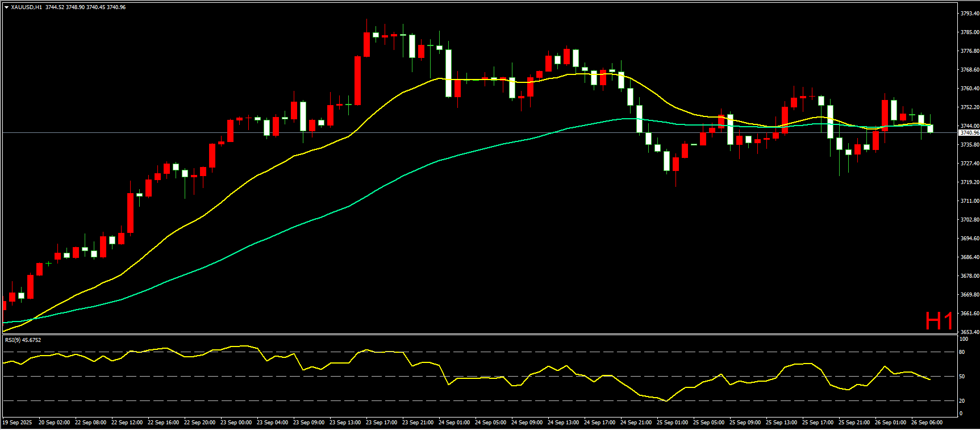Screen dimensions: 980x430
Task: Click the large red H1 timeframe label
Action: (939, 321)
